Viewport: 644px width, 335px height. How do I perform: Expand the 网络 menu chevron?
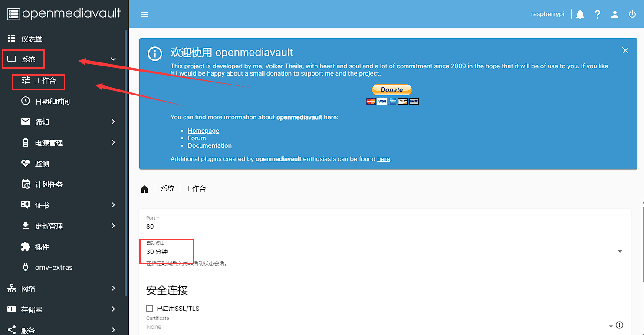tap(113, 288)
